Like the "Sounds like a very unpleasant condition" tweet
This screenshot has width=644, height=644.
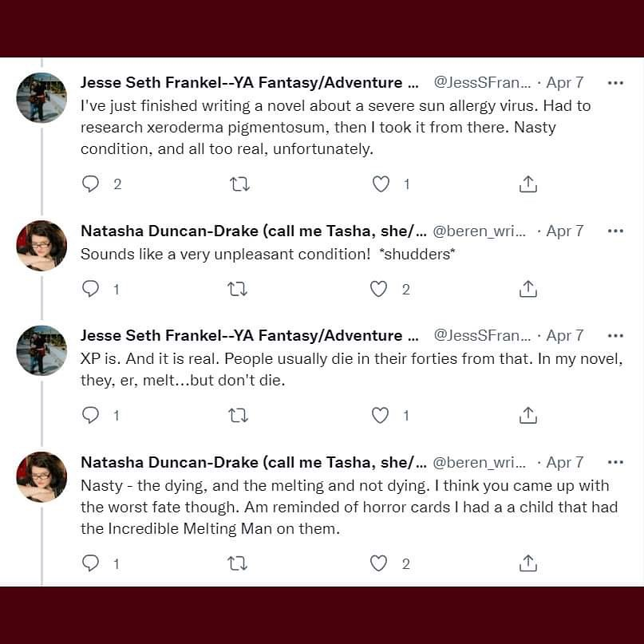click(x=379, y=289)
